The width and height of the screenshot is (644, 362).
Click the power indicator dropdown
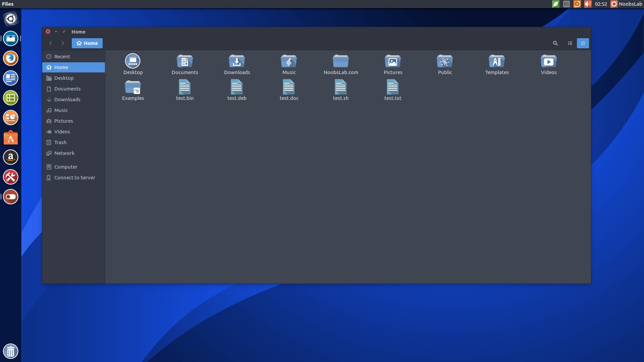click(577, 4)
